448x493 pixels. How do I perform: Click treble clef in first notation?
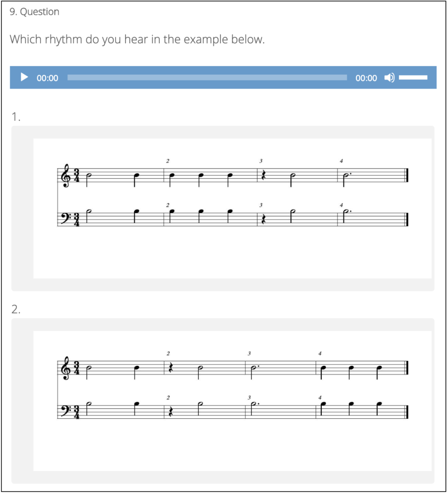point(65,176)
